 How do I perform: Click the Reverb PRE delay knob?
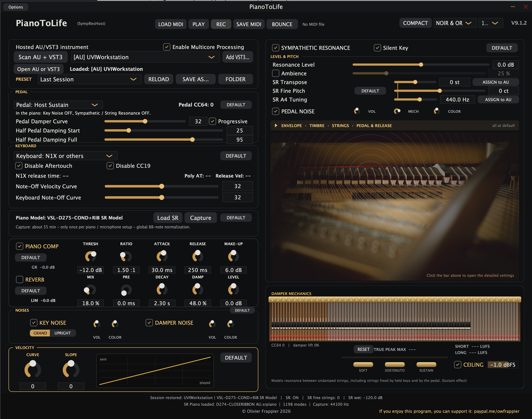pyautogui.click(x=126, y=290)
